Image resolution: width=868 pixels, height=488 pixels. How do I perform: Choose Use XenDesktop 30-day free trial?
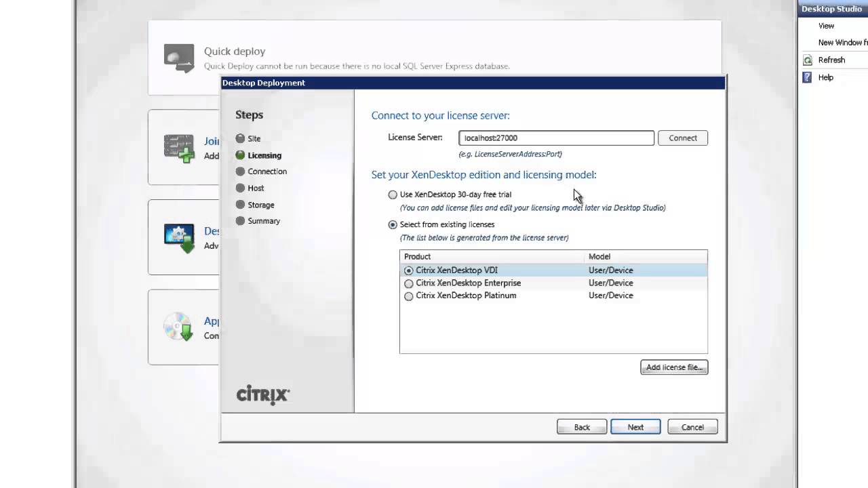[393, 195]
